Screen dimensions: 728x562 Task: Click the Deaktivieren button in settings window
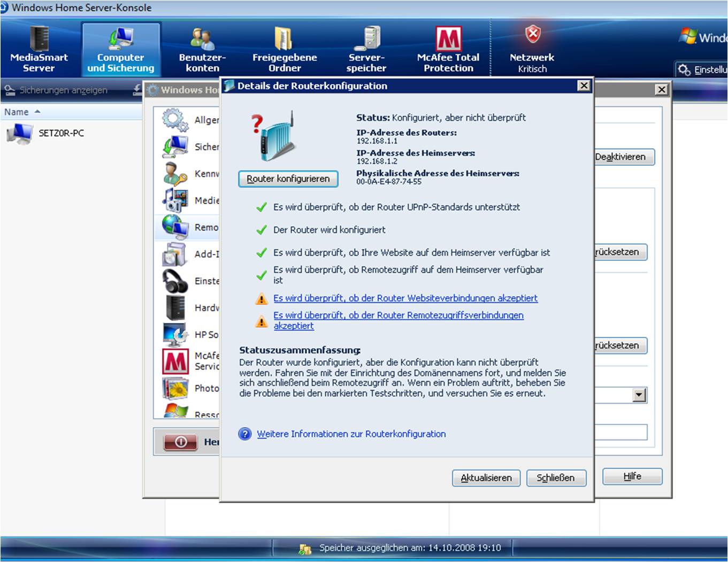coord(624,157)
